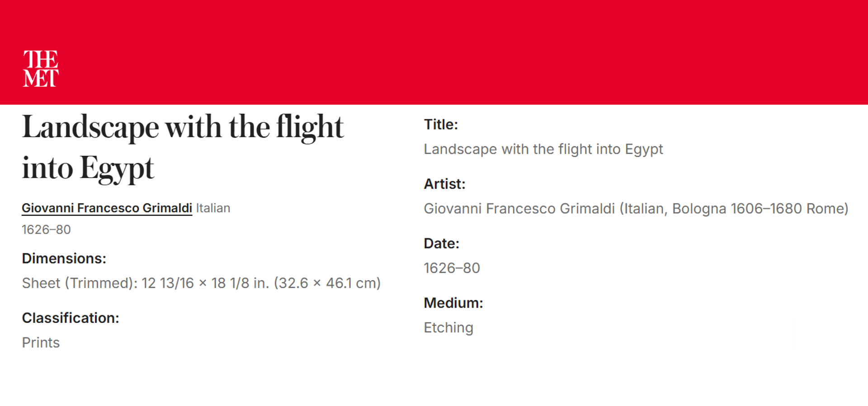Click the 'Italian' nationality text beside artist link
The height and width of the screenshot is (406, 868).
pos(213,208)
